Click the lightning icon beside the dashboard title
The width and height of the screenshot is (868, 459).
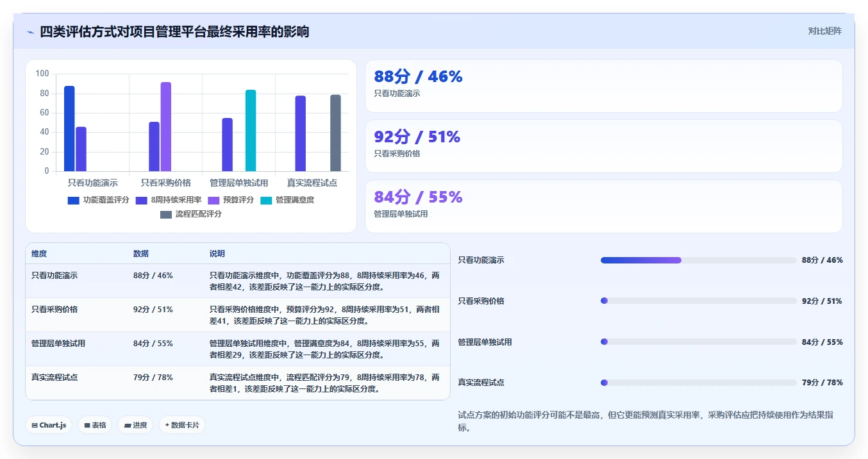pyautogui.click(x=30, y=31)
